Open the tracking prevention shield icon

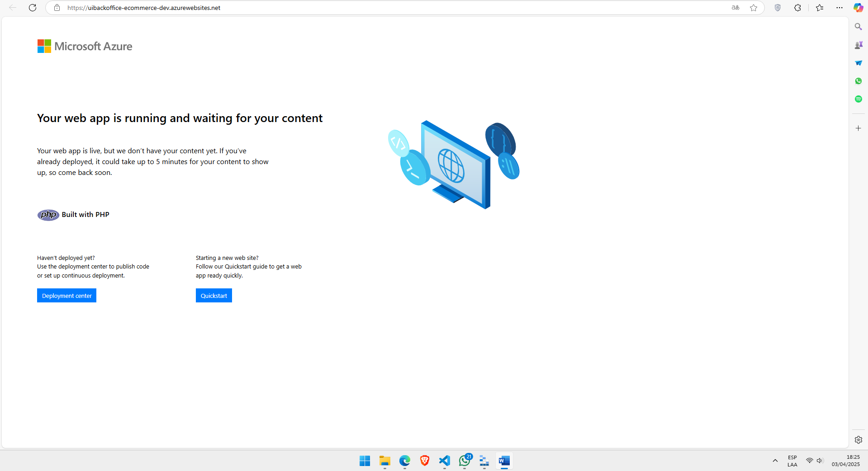click(778, 8)
